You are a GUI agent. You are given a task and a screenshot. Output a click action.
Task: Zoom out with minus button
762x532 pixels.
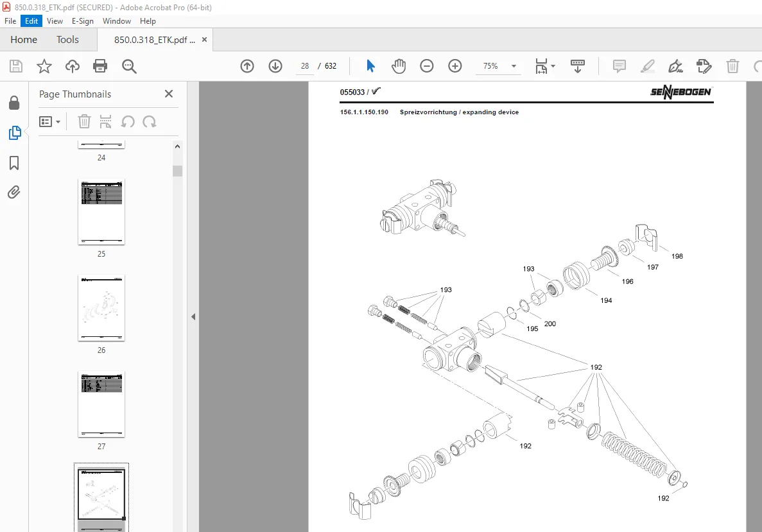(x=427, y=66)
